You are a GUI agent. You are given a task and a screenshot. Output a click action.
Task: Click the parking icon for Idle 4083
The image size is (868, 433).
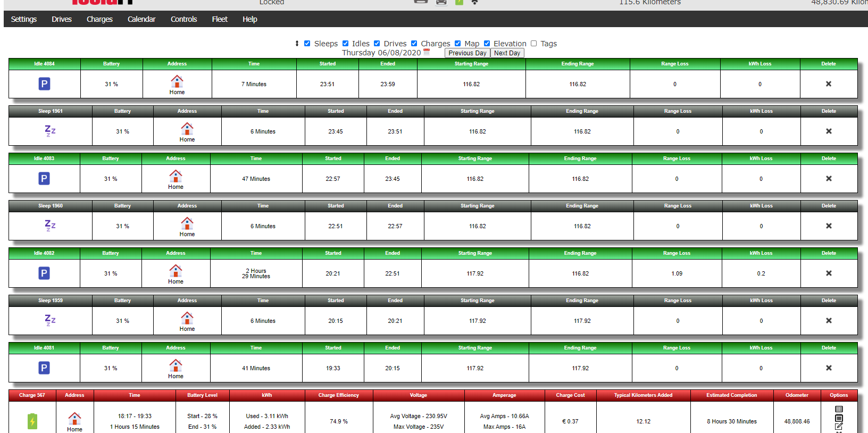44,179
